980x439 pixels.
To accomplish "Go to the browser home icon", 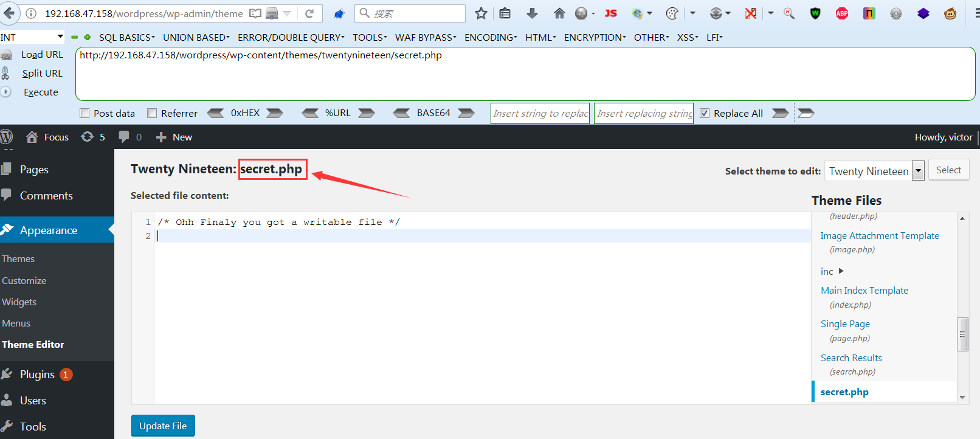I will (559, 13).
